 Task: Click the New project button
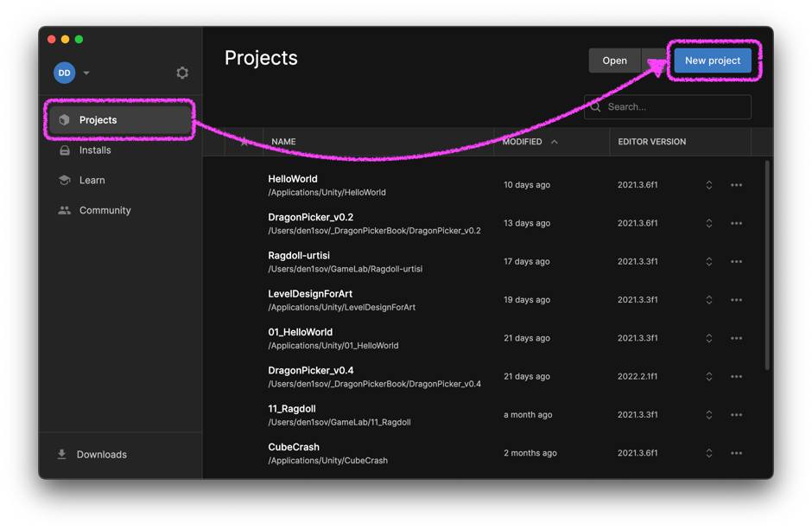713,61
